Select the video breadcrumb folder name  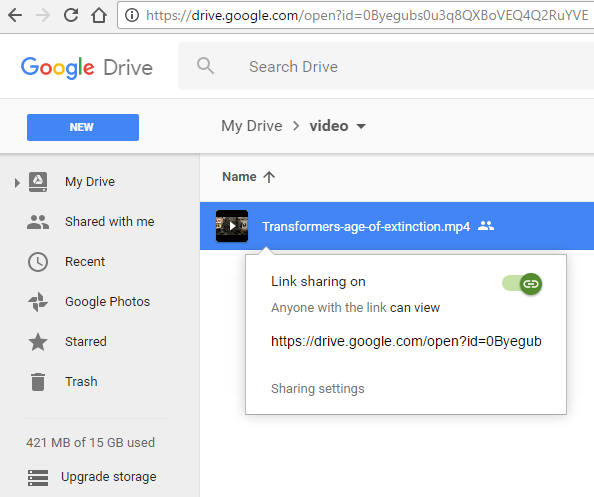pyautogui.click(x=329, y=126)
